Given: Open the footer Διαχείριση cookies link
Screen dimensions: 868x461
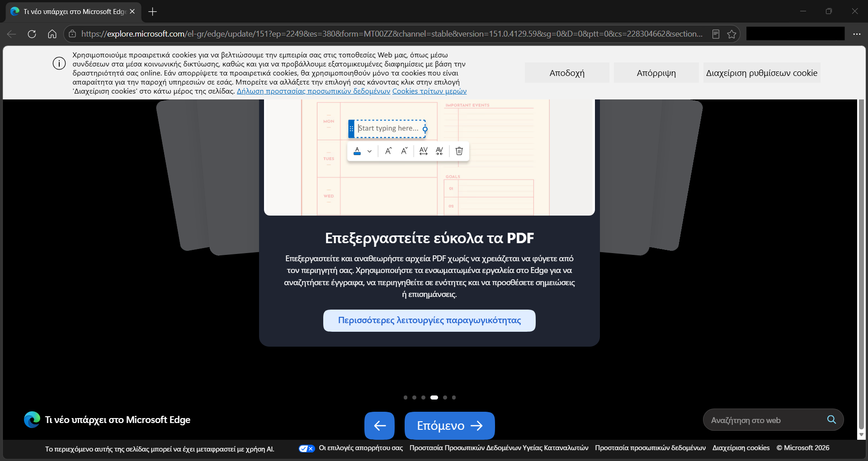Looking at the screenshot, I should 741,448.
